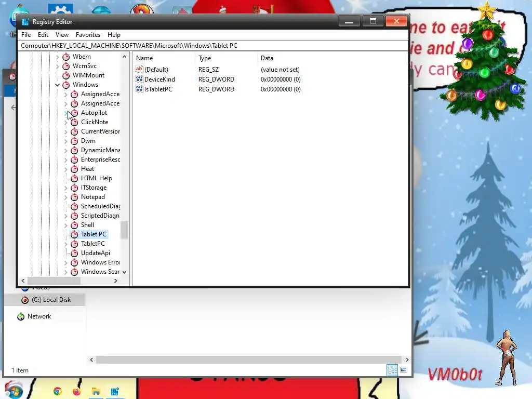Open the Edit menu
Viewport: 532px width, 399px height.
(x=43, y=35)
